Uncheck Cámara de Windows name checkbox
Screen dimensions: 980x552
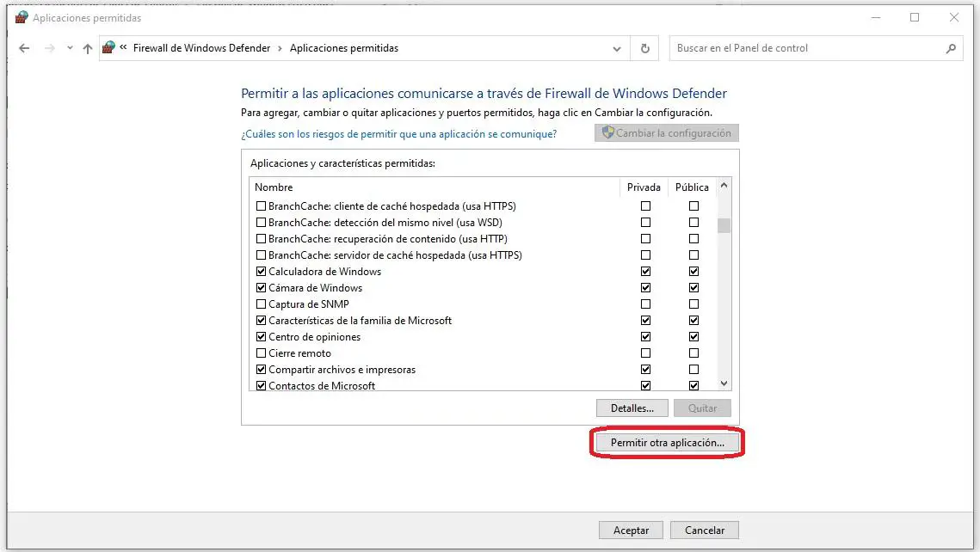[262, 288]
